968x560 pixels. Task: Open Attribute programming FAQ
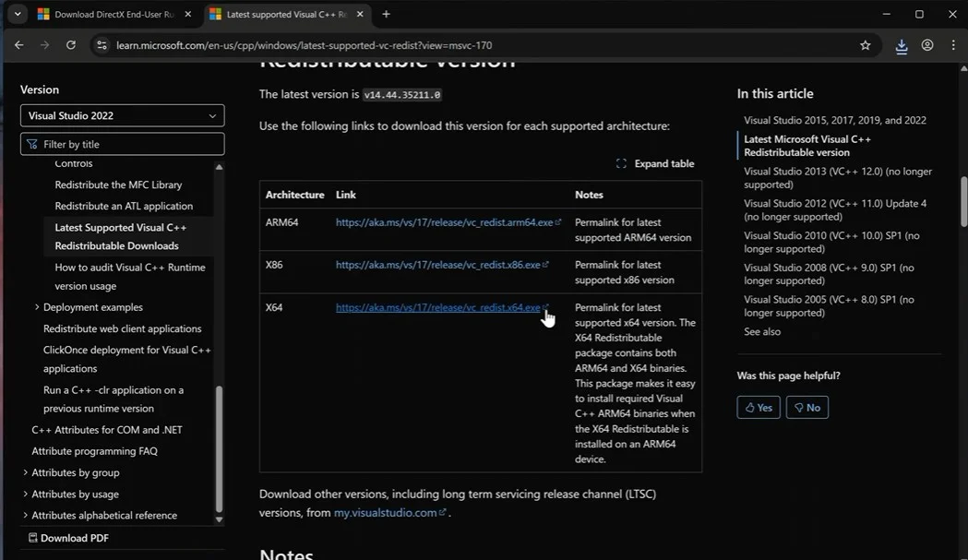tap(94, 451)
